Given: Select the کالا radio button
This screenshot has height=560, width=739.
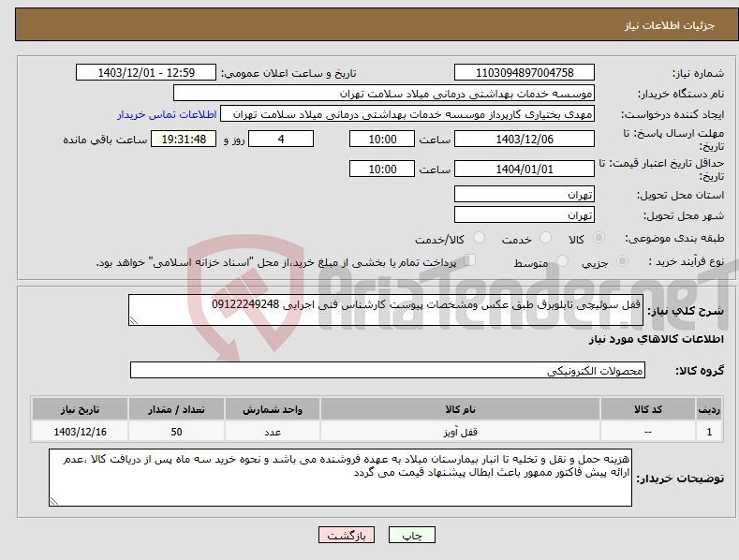Looking at the screenshot, I should [599, 238].
